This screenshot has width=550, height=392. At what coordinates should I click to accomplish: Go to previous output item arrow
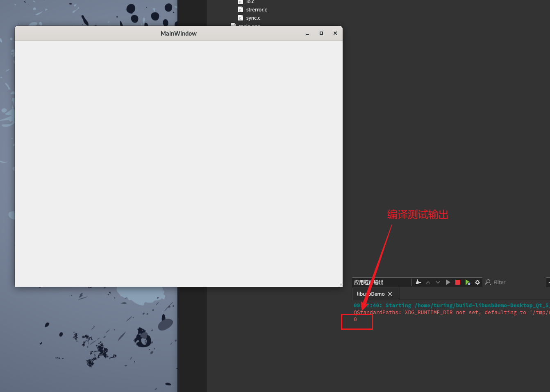pos(428,282)
